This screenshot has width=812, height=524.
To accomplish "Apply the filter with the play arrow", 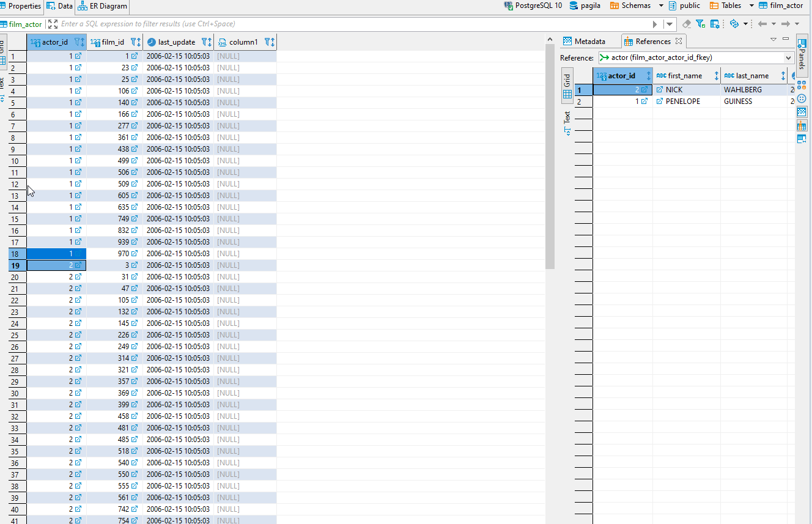I will (655, 24).
